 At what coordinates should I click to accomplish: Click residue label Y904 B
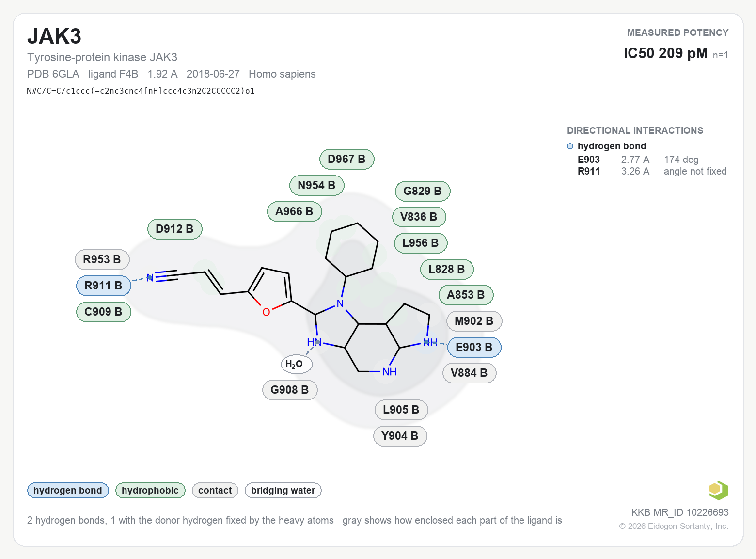pos(400,436)
